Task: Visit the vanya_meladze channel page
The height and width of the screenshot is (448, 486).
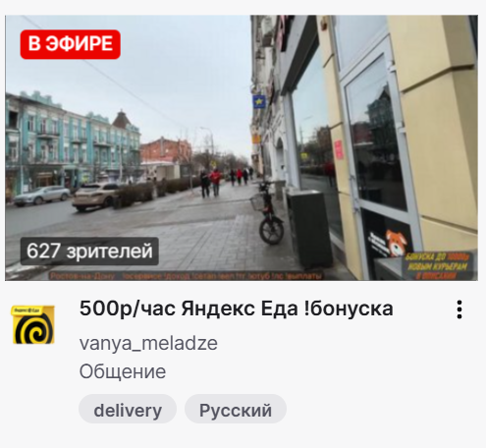Action: coord(148,343)
